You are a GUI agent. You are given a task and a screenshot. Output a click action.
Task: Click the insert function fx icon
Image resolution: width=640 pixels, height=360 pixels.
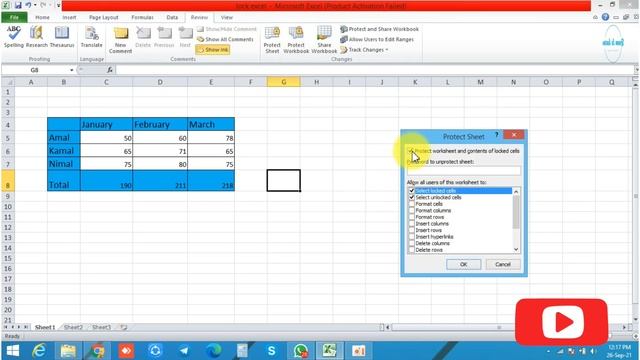pyautogui.click(x=110, y=70)
